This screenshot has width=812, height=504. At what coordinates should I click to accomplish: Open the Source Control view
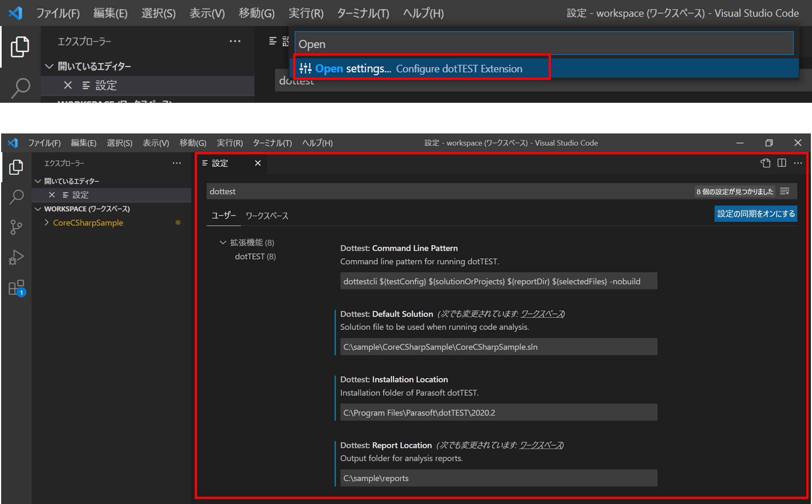click(x=16, y=227)
